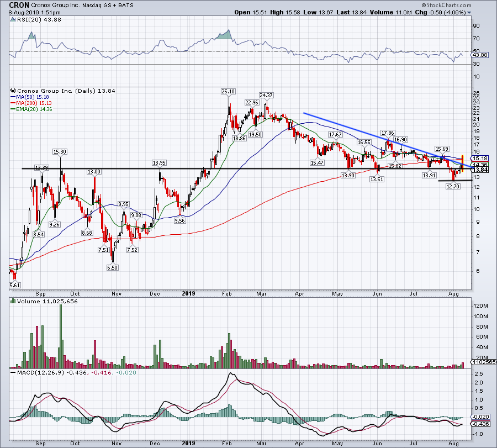Click the 13.00 October price label

click(94, 172)
